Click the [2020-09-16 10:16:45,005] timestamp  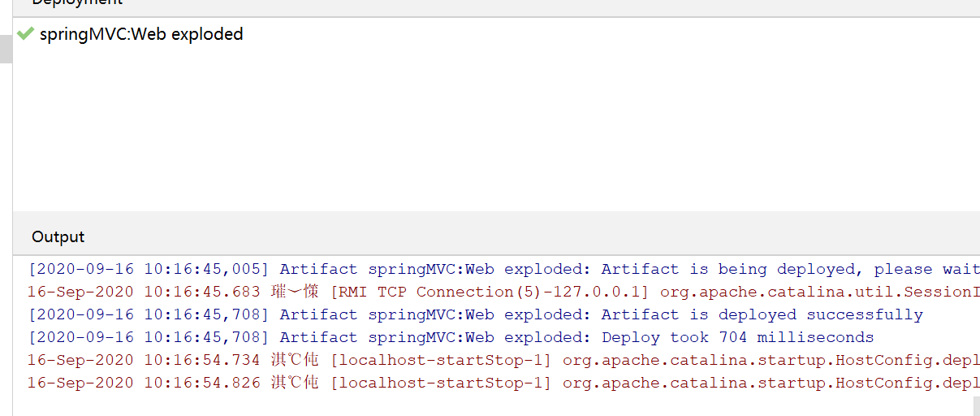pos(148,269)
